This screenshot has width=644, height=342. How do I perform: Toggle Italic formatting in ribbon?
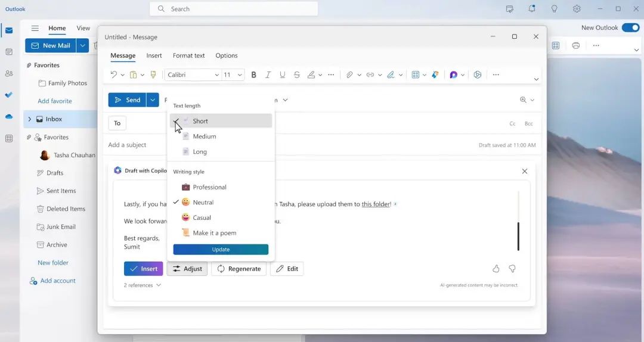268,75
